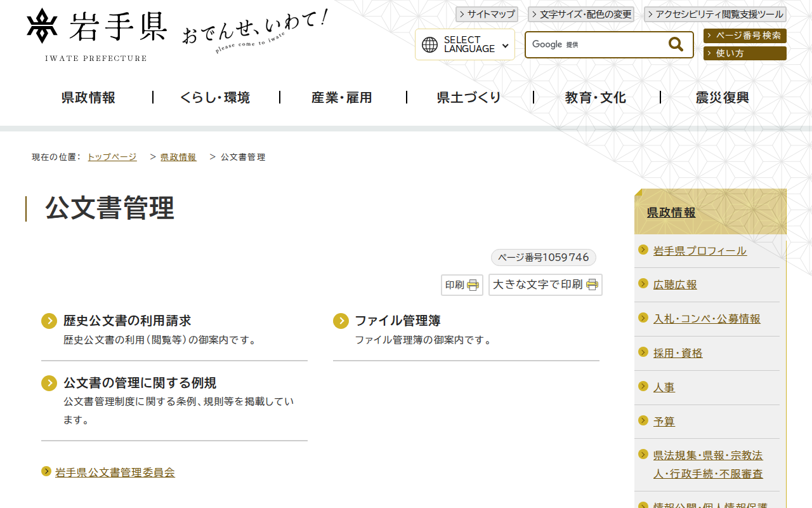Open ファイル管理簿 link
812x508 pixels.
click(x=398, y=321)
